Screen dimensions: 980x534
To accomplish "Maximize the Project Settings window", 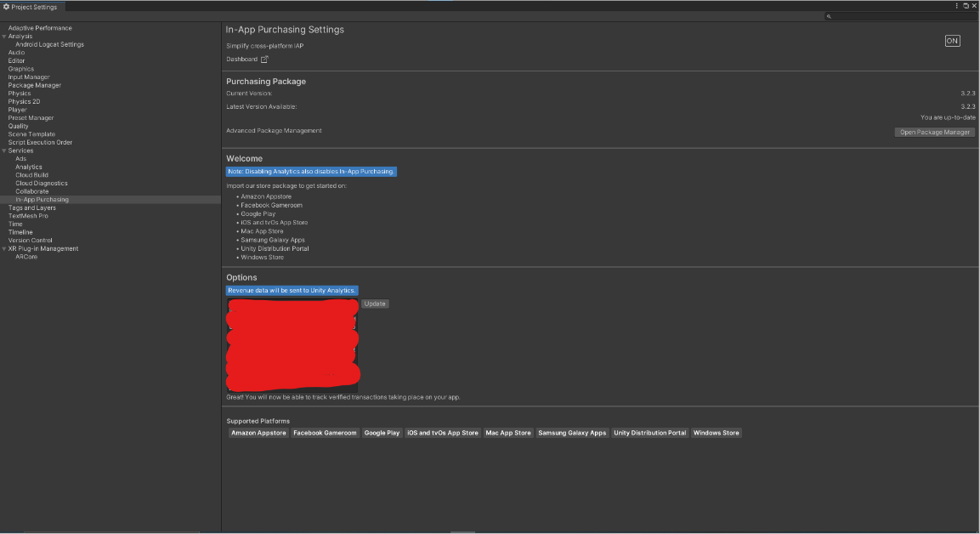I will coord(966,6).
